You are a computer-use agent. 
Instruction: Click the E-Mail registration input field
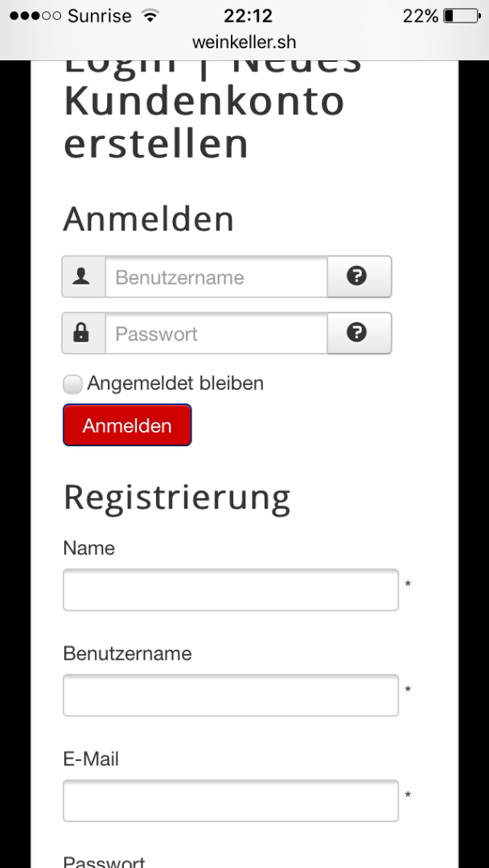pos(231,800)
